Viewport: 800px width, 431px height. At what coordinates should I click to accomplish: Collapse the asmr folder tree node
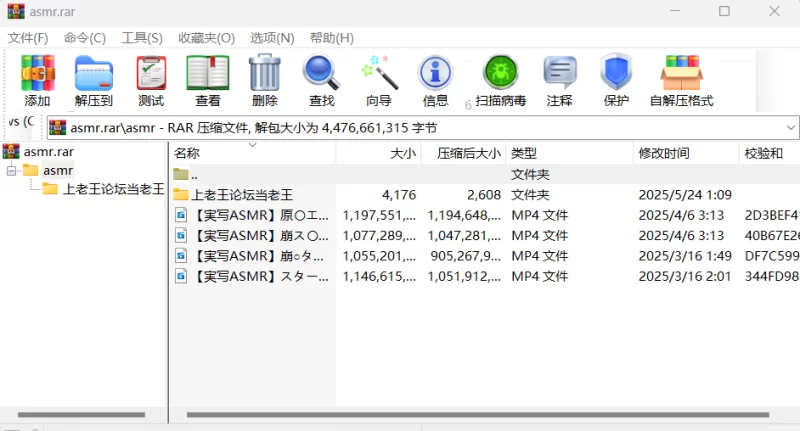(x=11, y=170)
